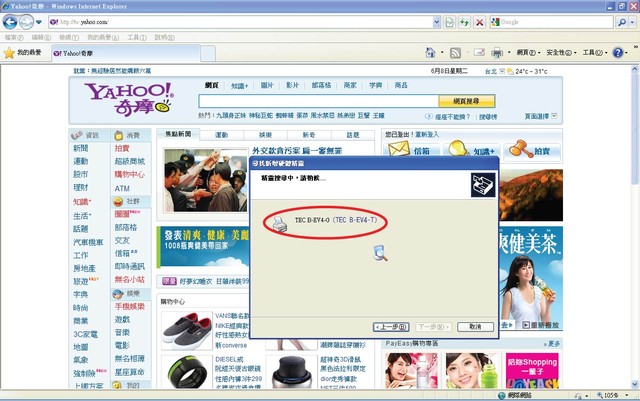Viewport: 640px width, 401px height.
Task: Open the 檢視(V) menu
Action: (x=69, y=38)
